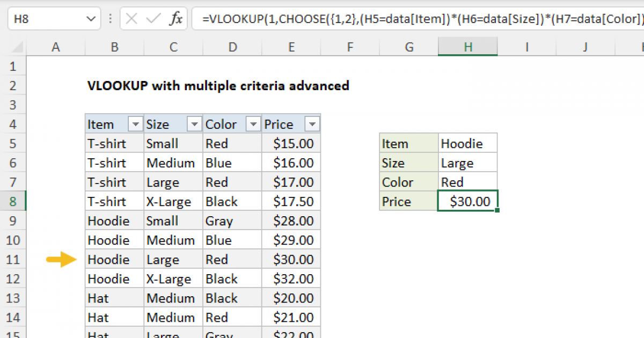644x338 pixels.
Task: Select column D header
Action: click(232, 47)
